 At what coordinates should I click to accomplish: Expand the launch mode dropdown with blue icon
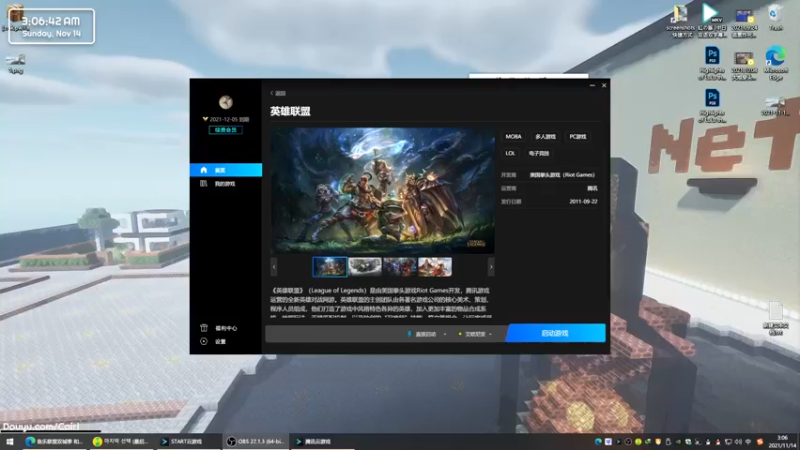[x=427, y=334]
